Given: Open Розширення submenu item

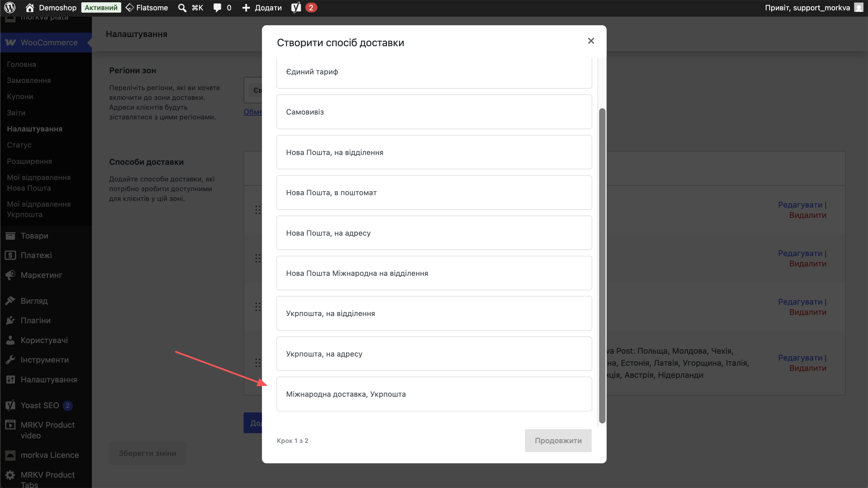Looking at the screenshot, I should coord(29,161).
